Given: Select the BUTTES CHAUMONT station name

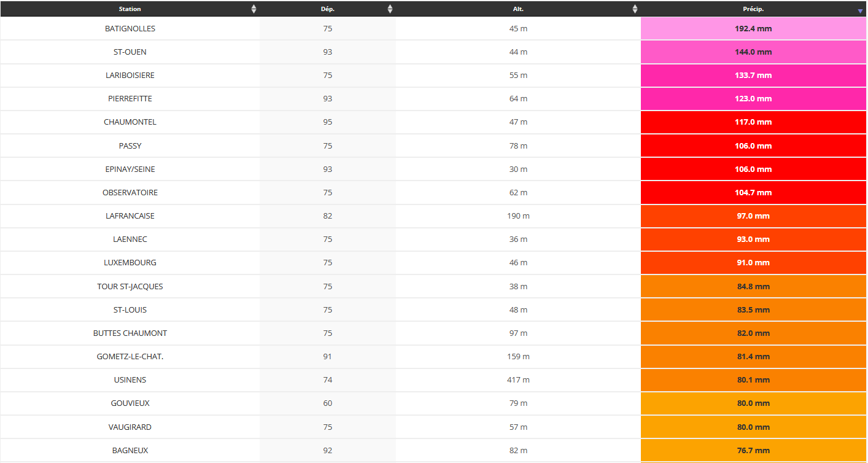Looking at the screenshot, I should (130, 333).
